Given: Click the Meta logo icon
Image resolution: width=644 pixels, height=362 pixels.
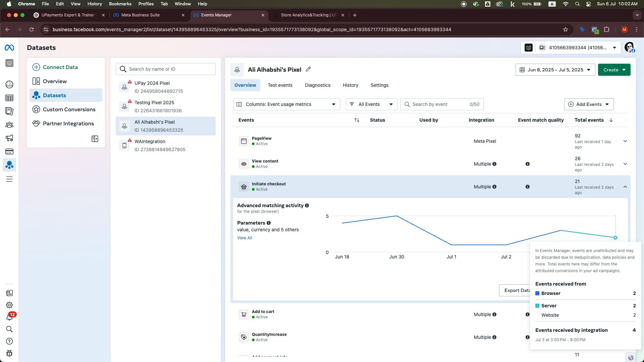Looking at the screenshot, I should pyautogui.click(x=9, y=48).
